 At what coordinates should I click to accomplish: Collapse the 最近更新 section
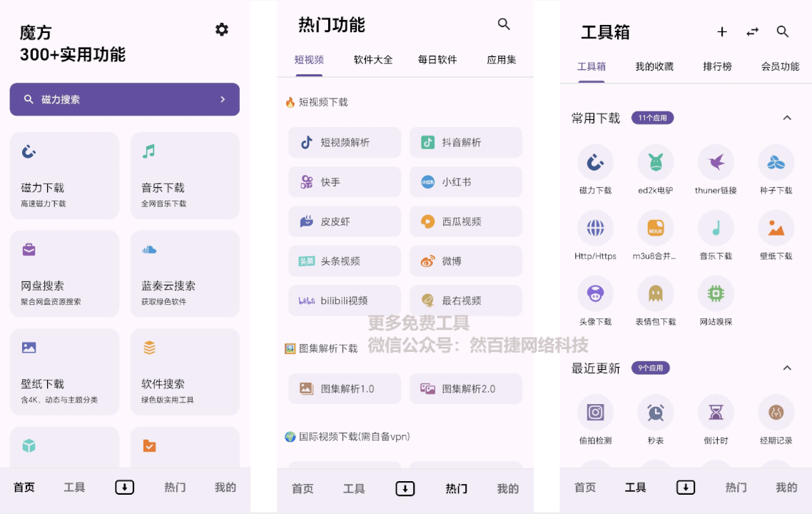(x=787, y=368)
